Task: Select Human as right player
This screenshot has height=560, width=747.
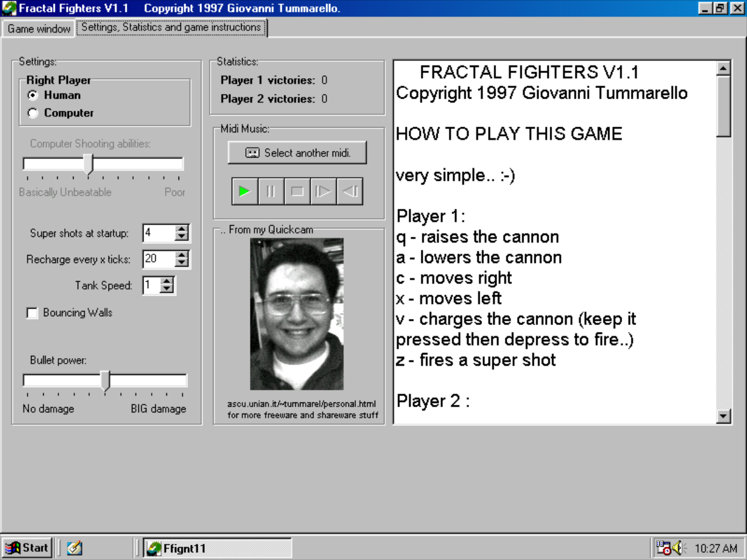Action: pyautogui.click(x=33, y=95)
